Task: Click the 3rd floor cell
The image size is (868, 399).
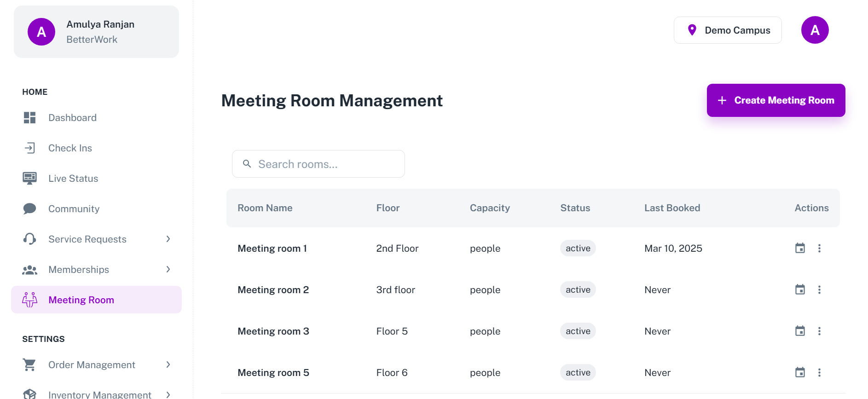Action: (396, 290)
